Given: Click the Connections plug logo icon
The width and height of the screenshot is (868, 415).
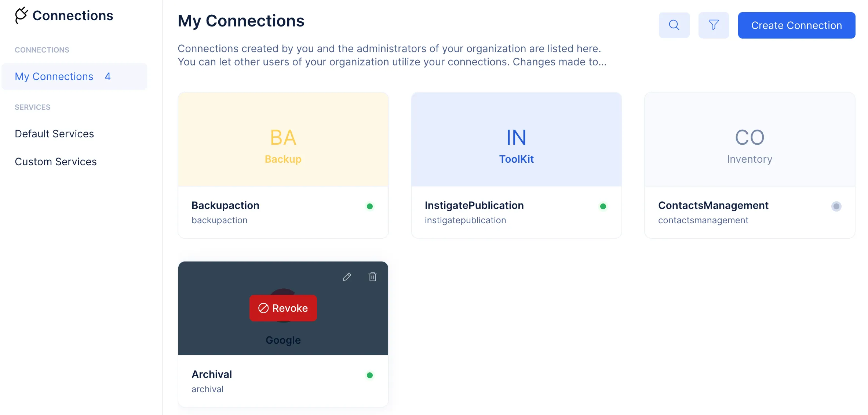Looking at the screenshot, I should click(21, 15).
